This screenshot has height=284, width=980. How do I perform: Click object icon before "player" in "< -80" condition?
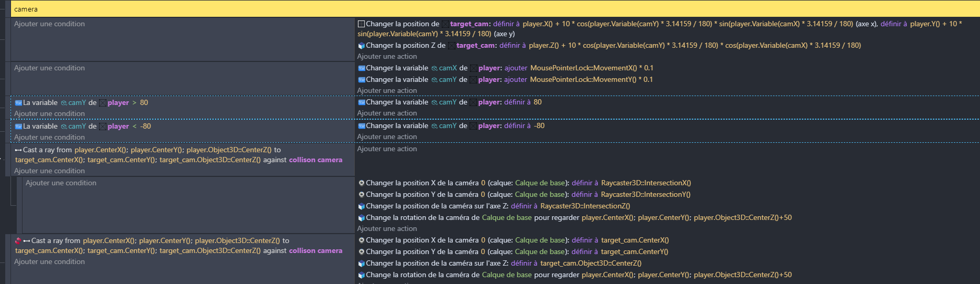pyautogui.click(x=103, y=127)
